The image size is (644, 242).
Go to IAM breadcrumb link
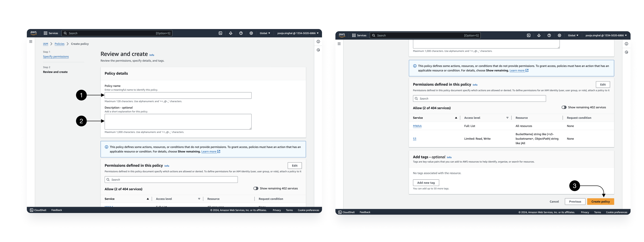coord(45,44)
